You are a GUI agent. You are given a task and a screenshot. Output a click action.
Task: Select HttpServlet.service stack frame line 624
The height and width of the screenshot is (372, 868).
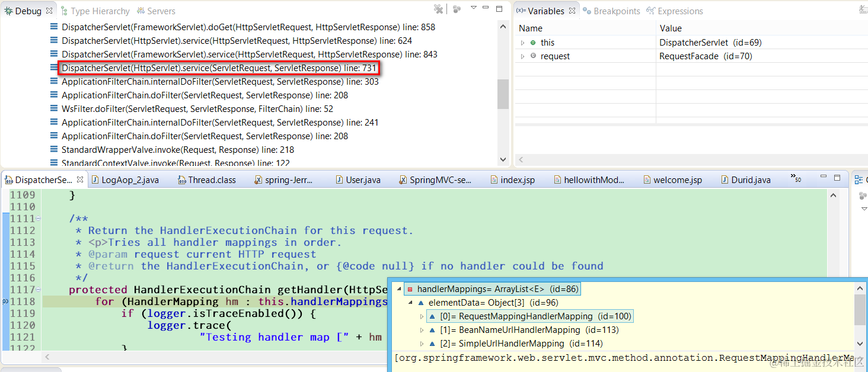point(237,41)
